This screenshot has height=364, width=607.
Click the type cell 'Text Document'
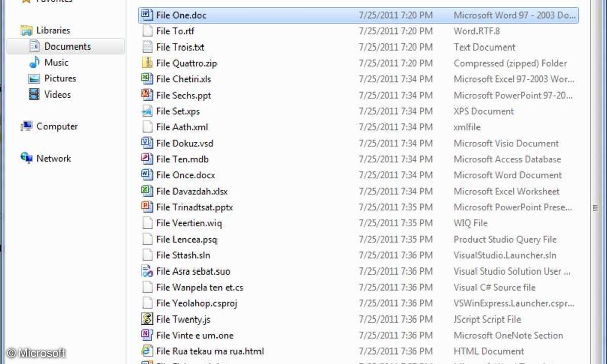[x=485, y=47]
